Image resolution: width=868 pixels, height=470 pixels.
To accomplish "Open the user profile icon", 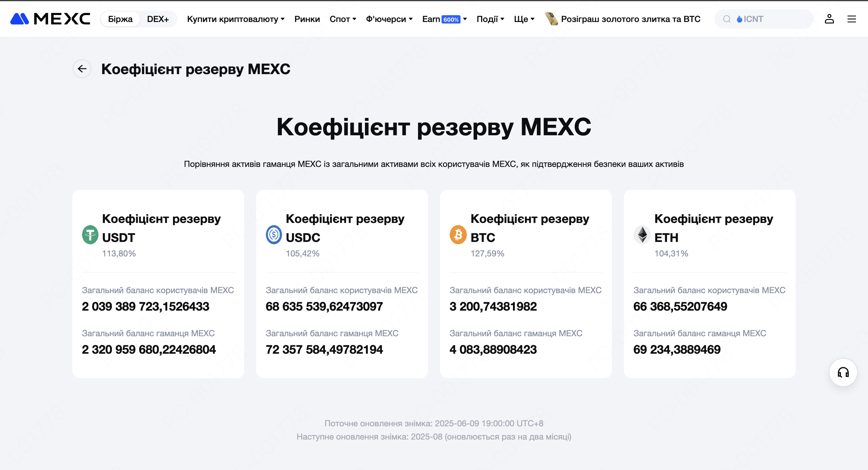I will (x=829, y=19).
